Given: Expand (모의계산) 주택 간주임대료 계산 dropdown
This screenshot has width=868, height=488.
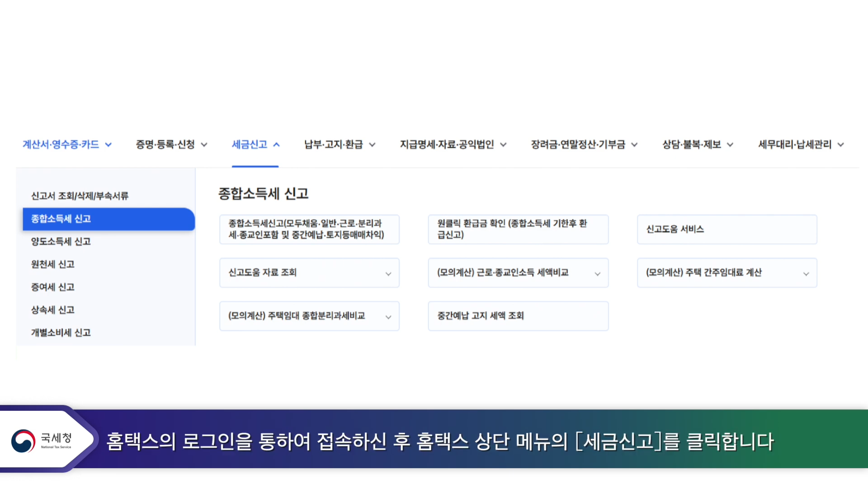Looking at the screenshot, I should [x=727, y=273].
